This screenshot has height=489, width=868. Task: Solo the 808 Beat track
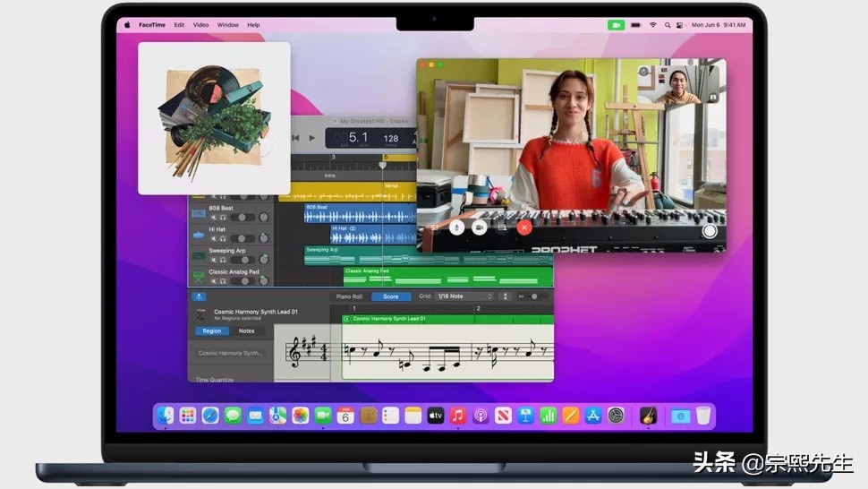[223, 218]
